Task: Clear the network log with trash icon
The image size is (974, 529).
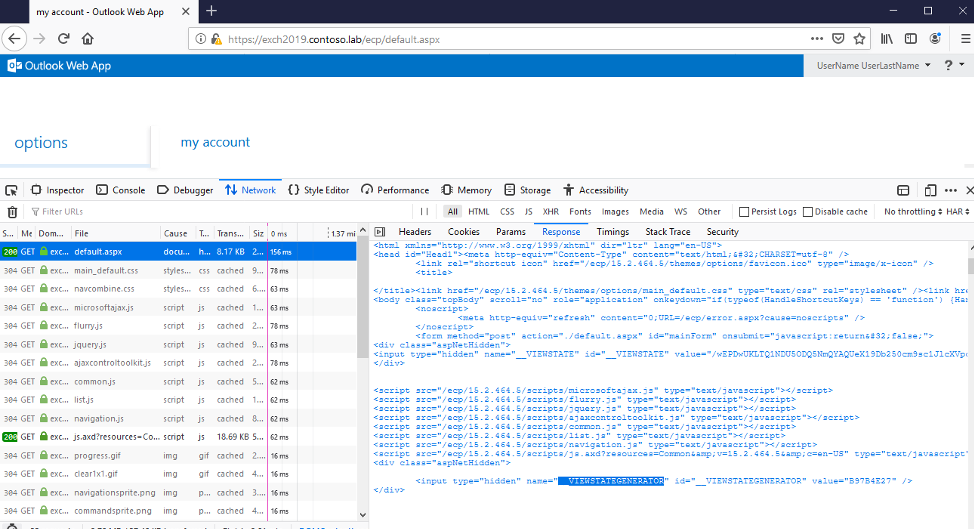Action: pos(12,212)
